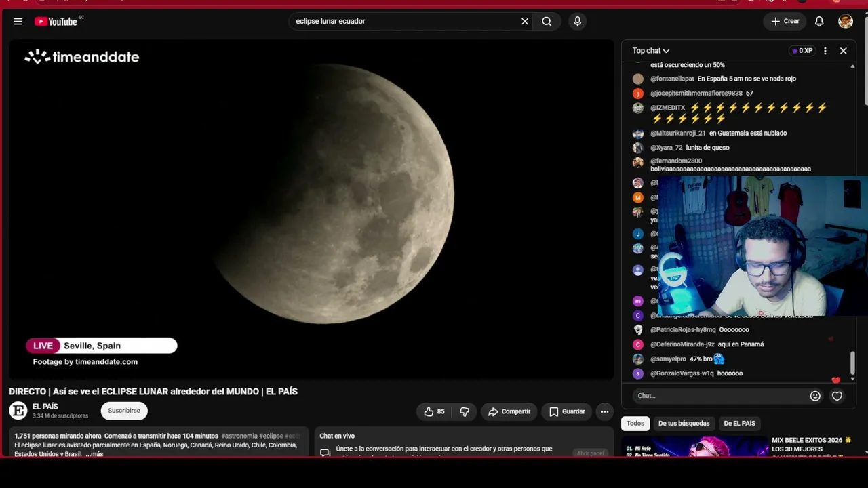Image resolution: width=868 pixels, height=488 pixels.
Task: Share the video with Compartir
Action: tap(509, 411)
